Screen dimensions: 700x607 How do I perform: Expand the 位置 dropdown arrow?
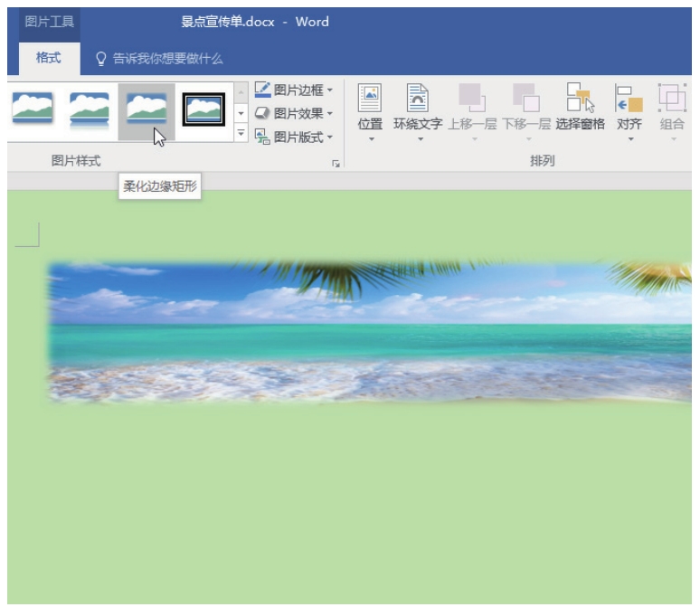pos(371,139)
